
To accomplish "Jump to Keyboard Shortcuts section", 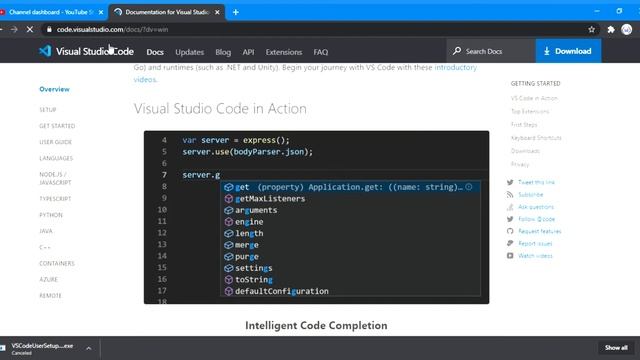I will click(536, 138).
